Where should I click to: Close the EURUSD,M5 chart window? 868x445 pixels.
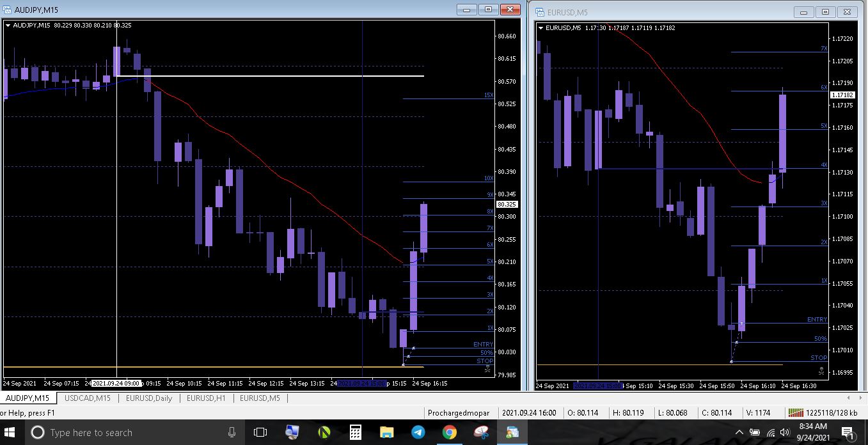(x=847, y=12)
